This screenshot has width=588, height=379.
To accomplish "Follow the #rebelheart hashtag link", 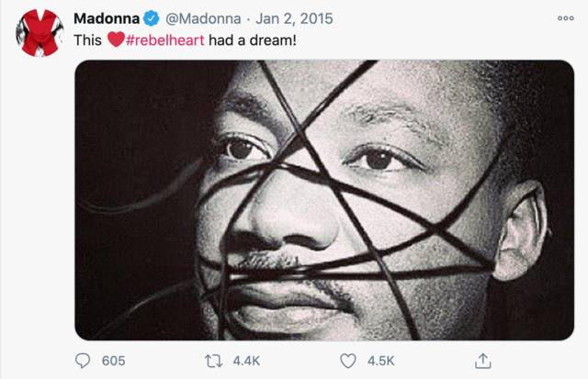I will tap(165, 40).
